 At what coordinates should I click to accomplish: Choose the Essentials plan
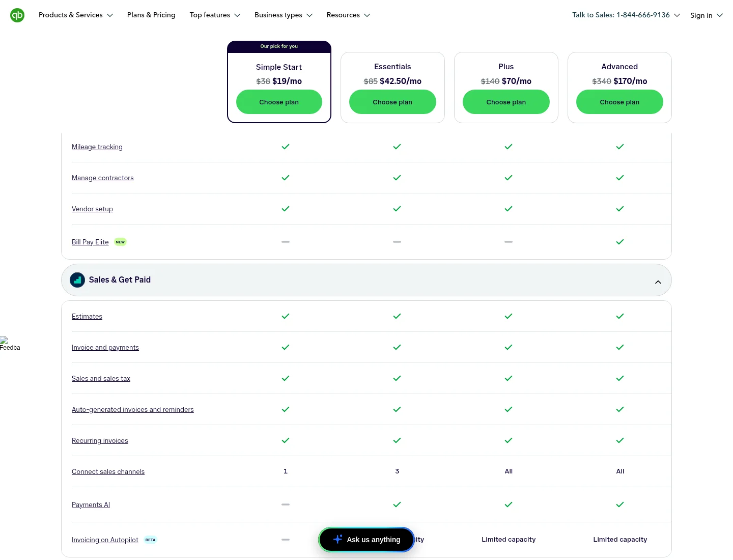click(x=392, y=102)
